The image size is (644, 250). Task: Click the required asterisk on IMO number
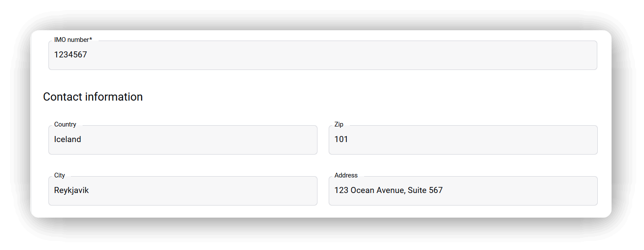(91, 40)
